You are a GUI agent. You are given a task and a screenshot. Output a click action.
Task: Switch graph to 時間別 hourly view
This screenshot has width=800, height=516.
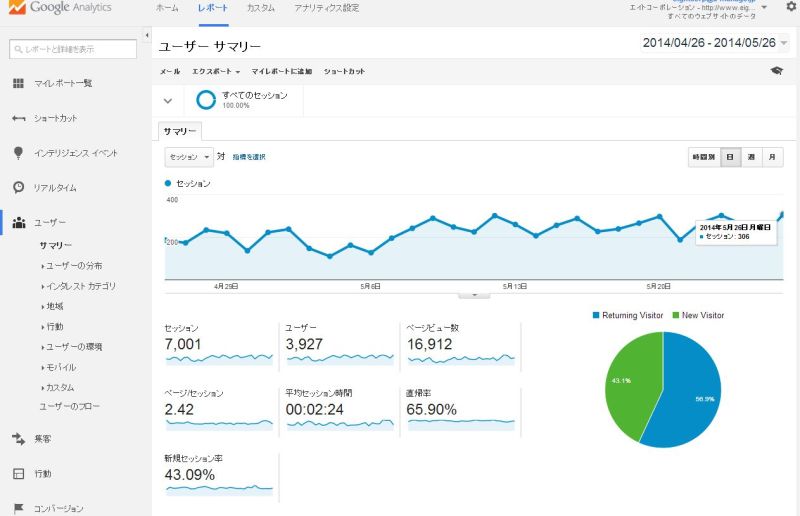click(704, 157)
